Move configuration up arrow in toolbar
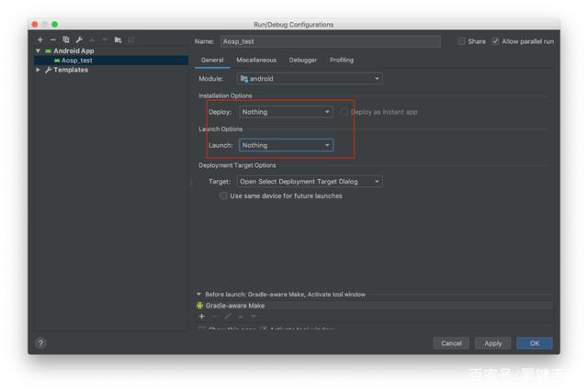The image size is (588, 391). pyautogui.click(x=92, y=39)
